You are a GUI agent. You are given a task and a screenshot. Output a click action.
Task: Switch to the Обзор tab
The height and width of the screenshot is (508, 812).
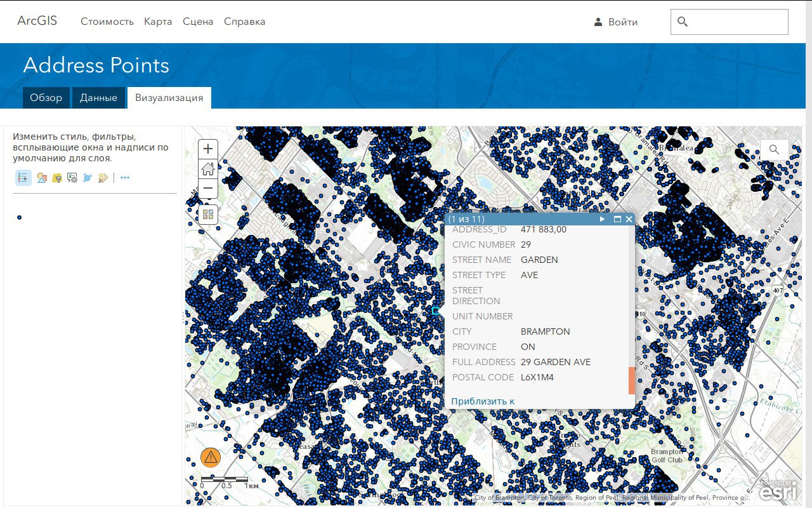[46, 98]
